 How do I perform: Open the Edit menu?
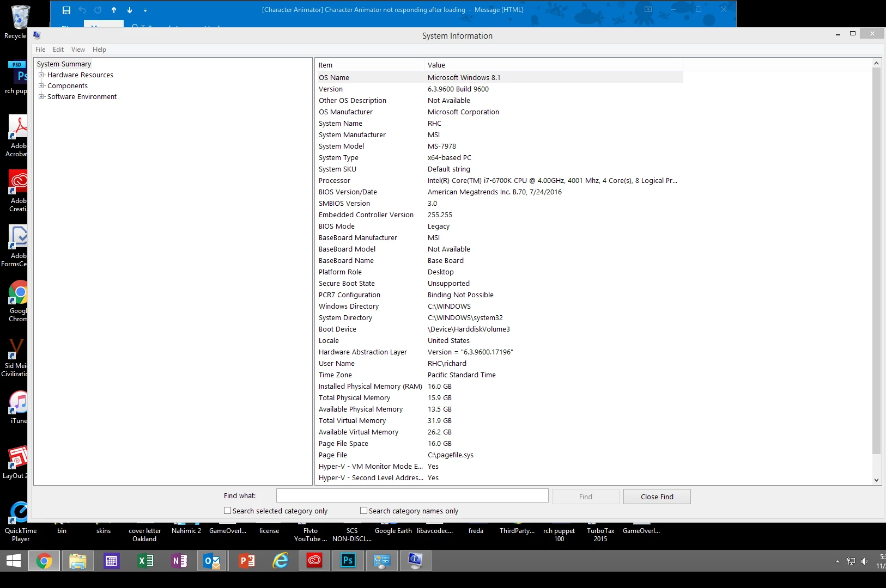pyautogui.click(x=58, y=50)
